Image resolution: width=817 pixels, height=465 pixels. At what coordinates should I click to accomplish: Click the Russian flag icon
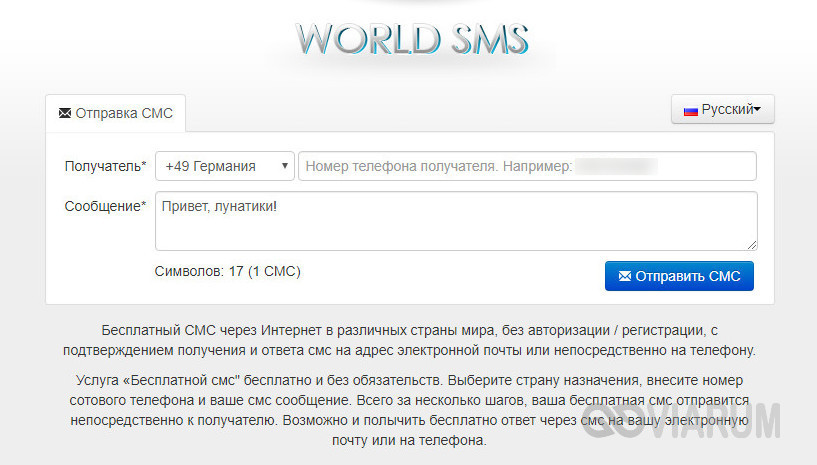point(690,111)
